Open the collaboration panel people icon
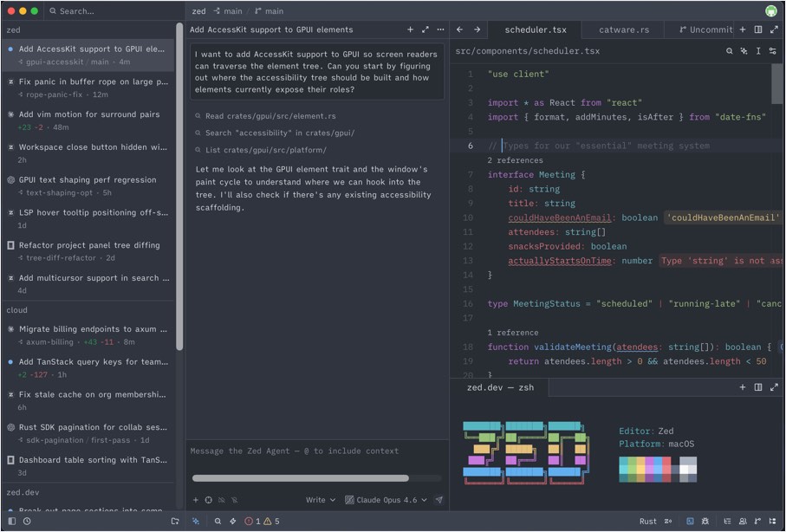Viewport: 786px width, 532px height. coord(743,521)
